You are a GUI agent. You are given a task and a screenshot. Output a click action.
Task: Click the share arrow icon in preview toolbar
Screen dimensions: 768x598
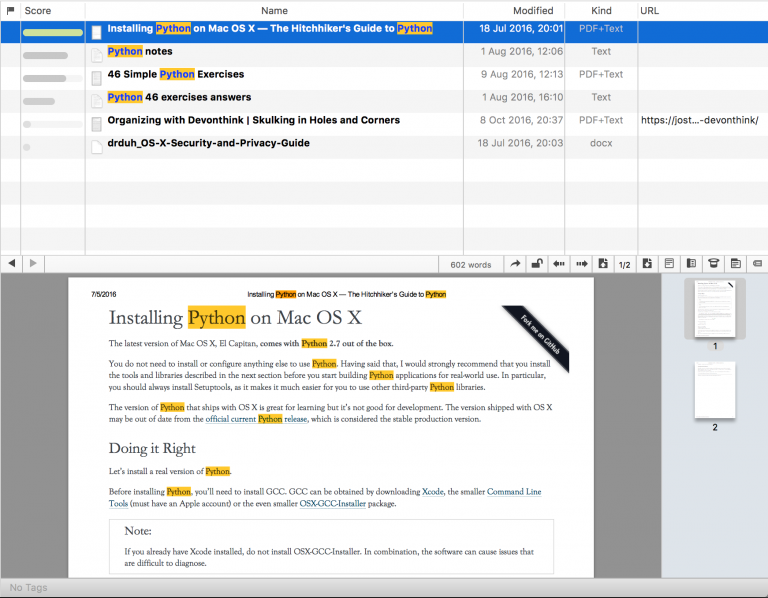pyautogui.click(x=515, y=264)
